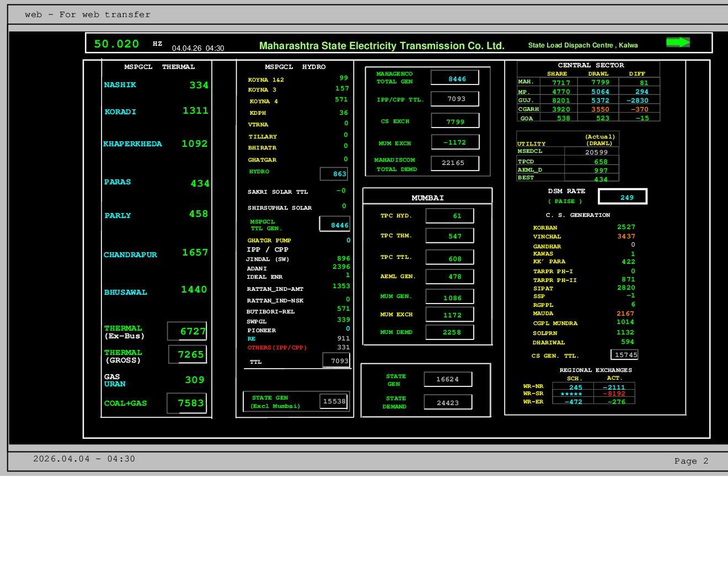Click the STATE GEN 16624 value box

[448, 379]
